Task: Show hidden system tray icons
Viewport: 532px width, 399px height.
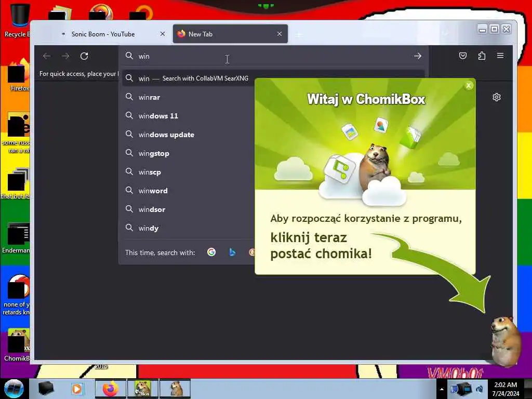Action: point(442,389)
